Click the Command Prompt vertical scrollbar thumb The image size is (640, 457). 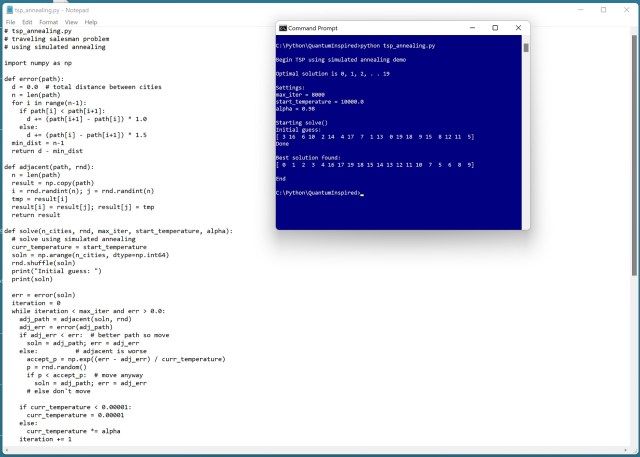tap(526, 47)
